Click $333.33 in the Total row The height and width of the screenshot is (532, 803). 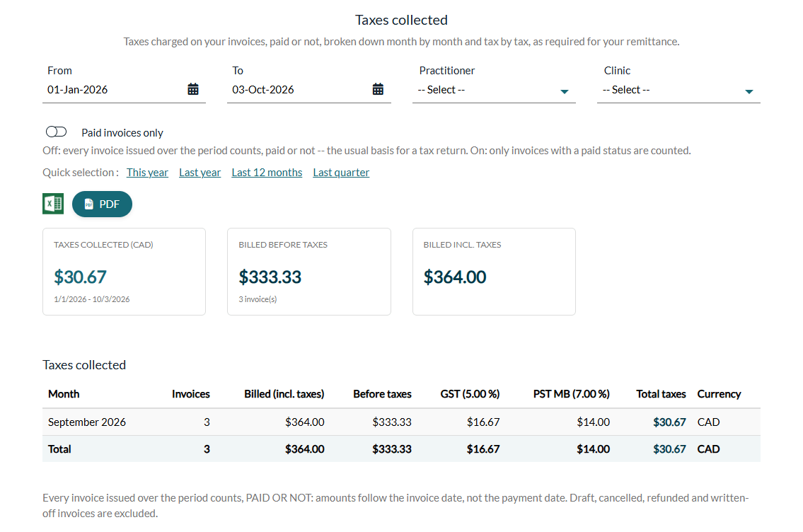click(392, 449)
